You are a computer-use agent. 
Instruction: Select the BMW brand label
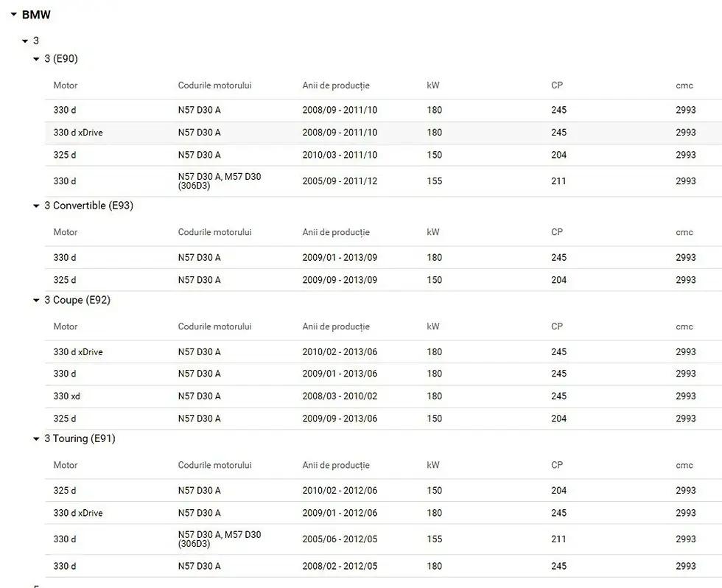coord(36,15)
